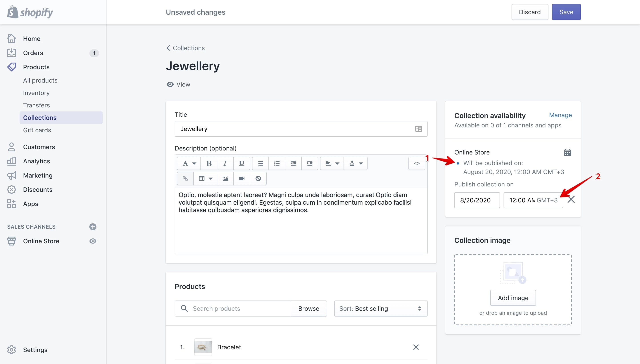
Task: Open Manage collection availability link
Action: tap(560, 115)
